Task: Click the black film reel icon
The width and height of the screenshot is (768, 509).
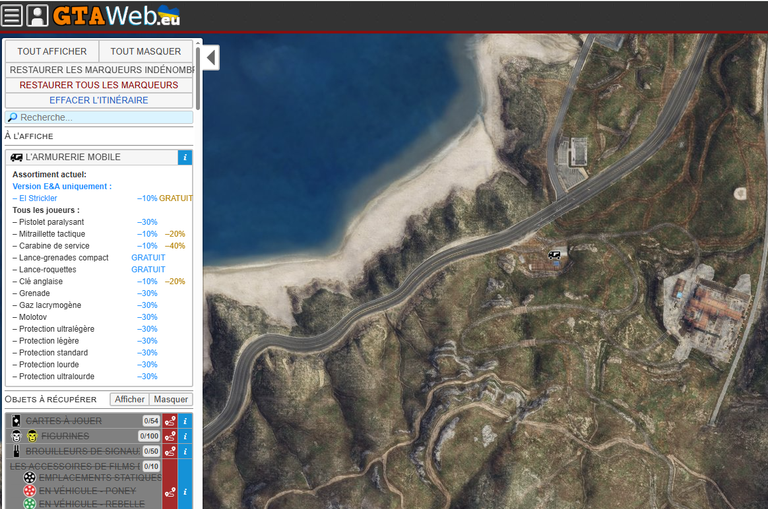Action: click(x=30, y=477)
